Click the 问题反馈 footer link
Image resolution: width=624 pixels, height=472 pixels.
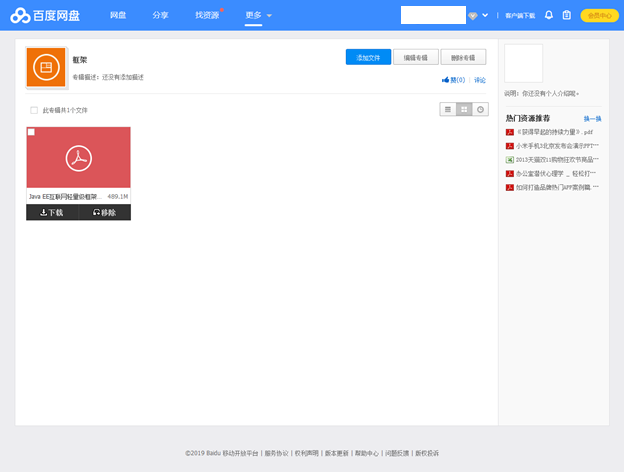coord(397,453)
